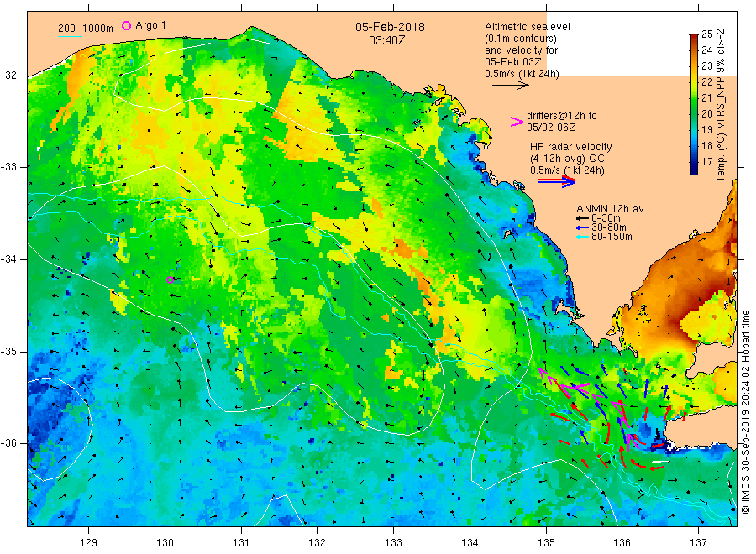This screenshot has height=554, width=756.
Task: Click the 'drifters@12h to' legend text
Action: tap(562, 116)
